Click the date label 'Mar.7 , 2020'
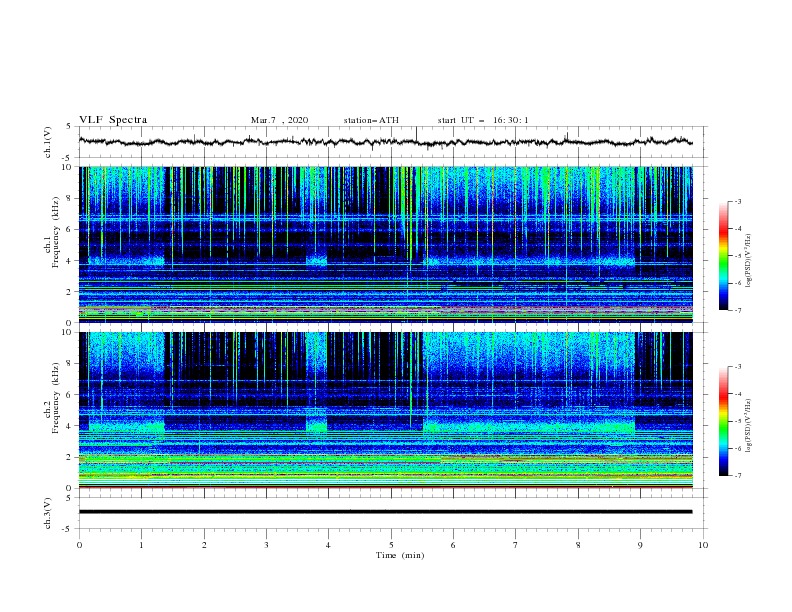 tap(279, 120)
